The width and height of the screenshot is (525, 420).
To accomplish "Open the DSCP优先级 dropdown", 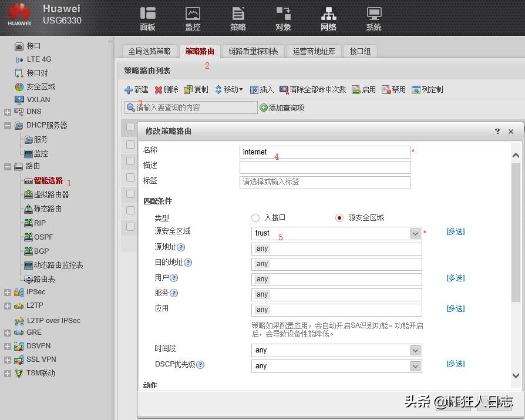I will coord(416,365).
